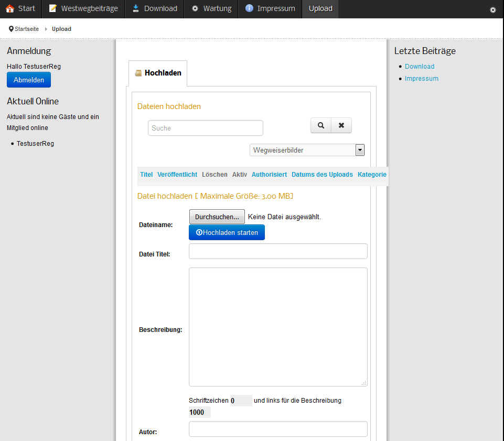Viewport: 504px width, 441px height.
Task: Focus the Suche search field
Action: pyautogui.click(x=206, y=128)
